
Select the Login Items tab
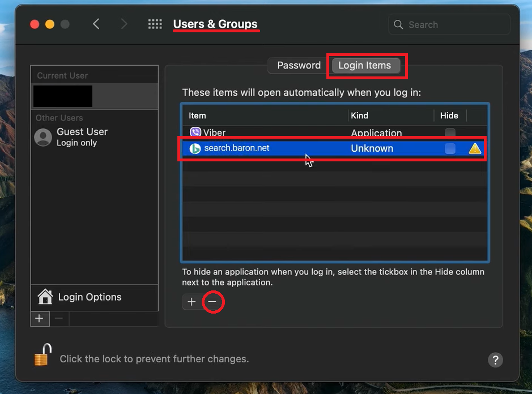(x=365, y=66)
